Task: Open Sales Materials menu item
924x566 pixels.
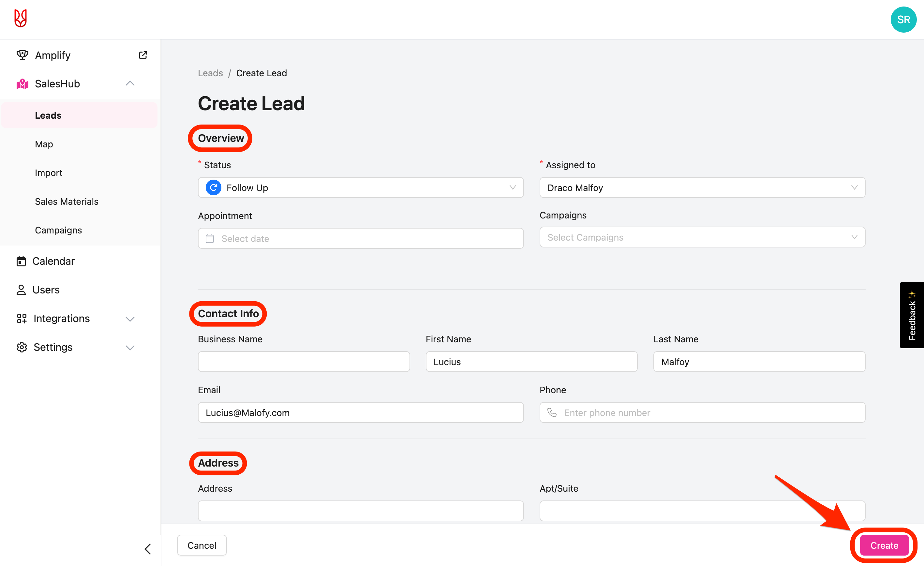Action: point(67,201)
